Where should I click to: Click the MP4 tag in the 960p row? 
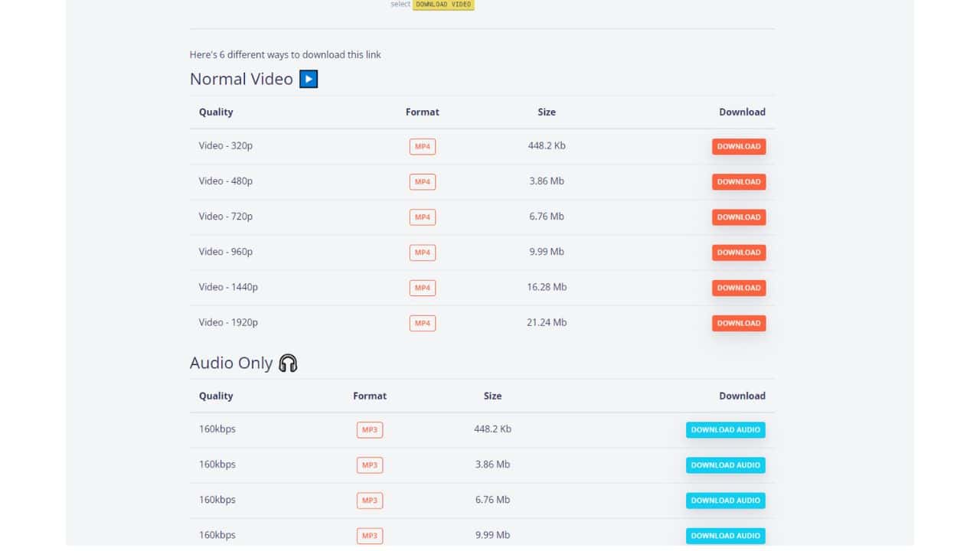coord(423,252)
